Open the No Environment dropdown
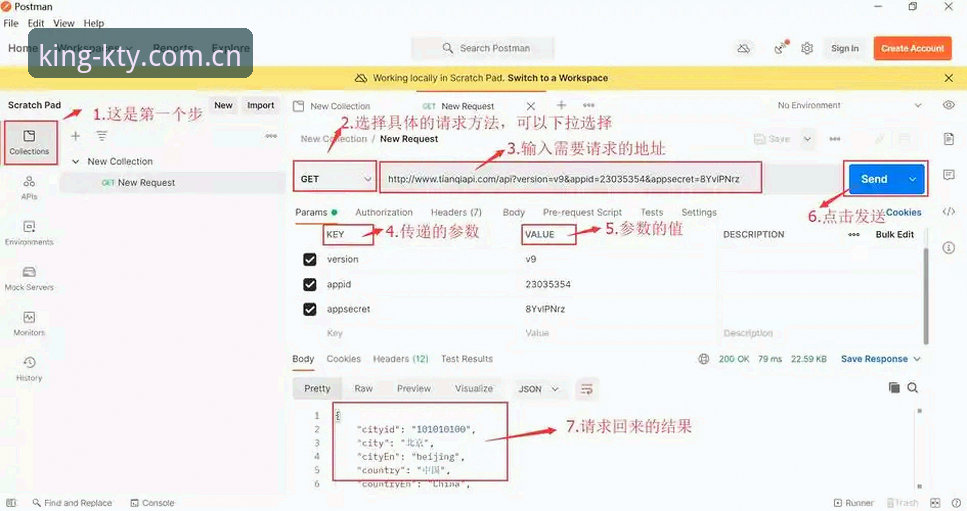Screen dimensions: 967x511 pos(848,105)
